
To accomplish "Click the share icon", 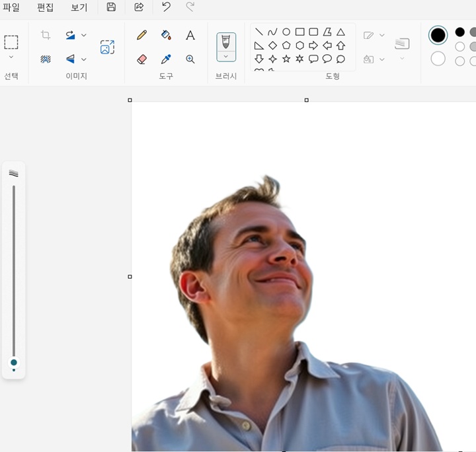I will (x=139, y=7).
